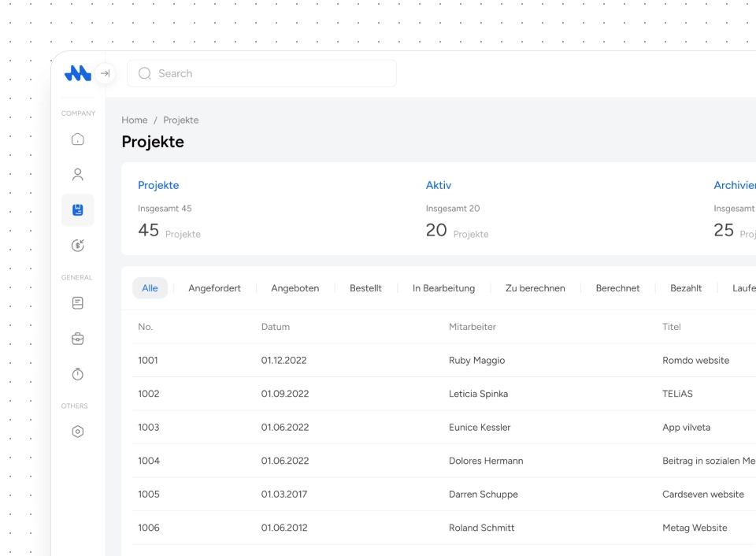Open the dollar payments sidebar icon
The width and height of the screenshot is (756, 556).
tap(77, 246)
